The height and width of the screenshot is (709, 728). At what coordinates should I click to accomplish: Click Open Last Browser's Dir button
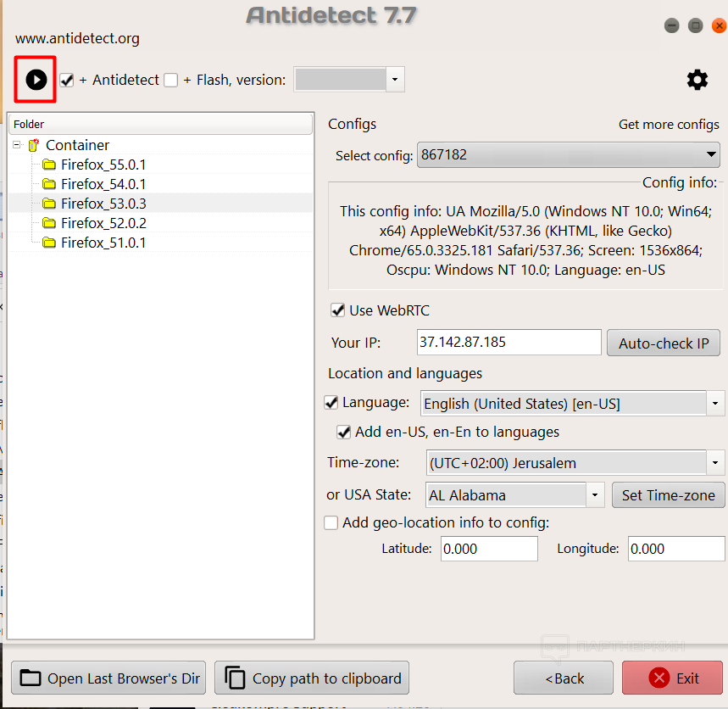click(108, 678)
